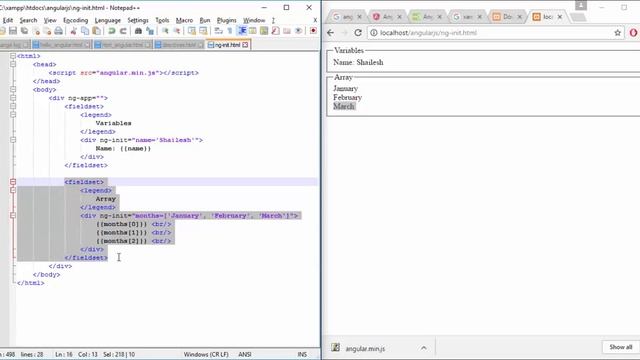Expand downloads chevron next to angular.min.js

pyautogui.click(x=424, y=348)
